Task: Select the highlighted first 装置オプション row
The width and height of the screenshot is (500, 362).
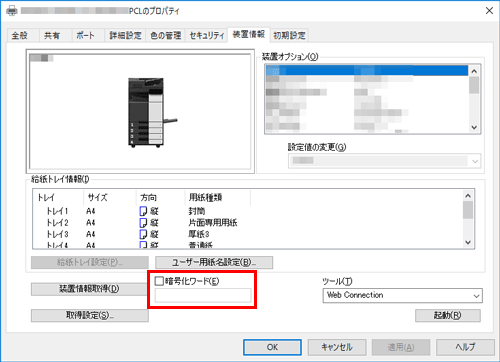Action: tap(367, 71)
